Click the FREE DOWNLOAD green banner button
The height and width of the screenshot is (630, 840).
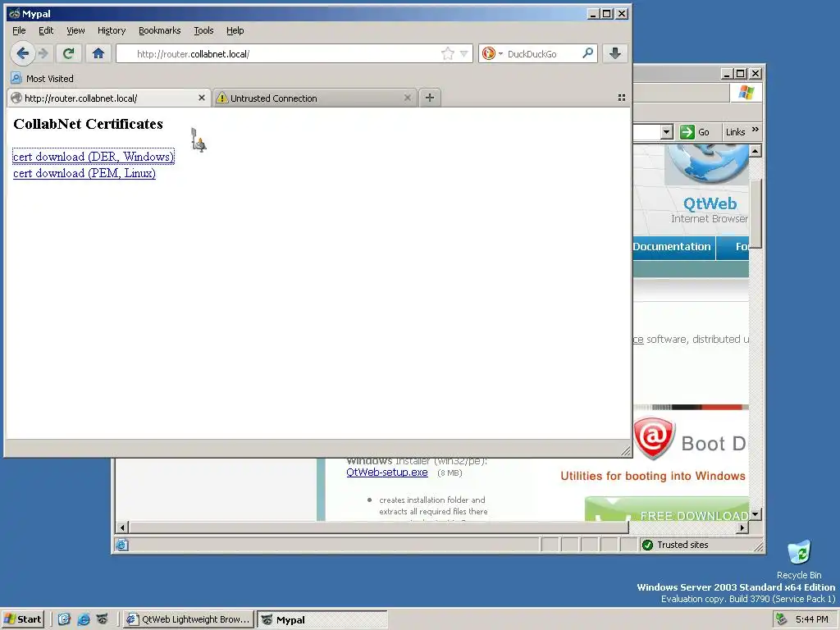[x=667, y=509]
